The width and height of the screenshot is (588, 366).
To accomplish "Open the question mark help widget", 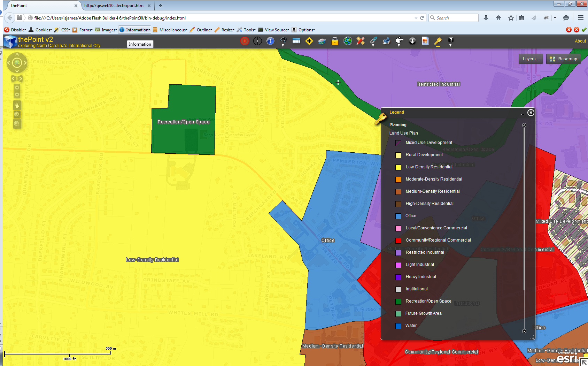I will (451, 41).
